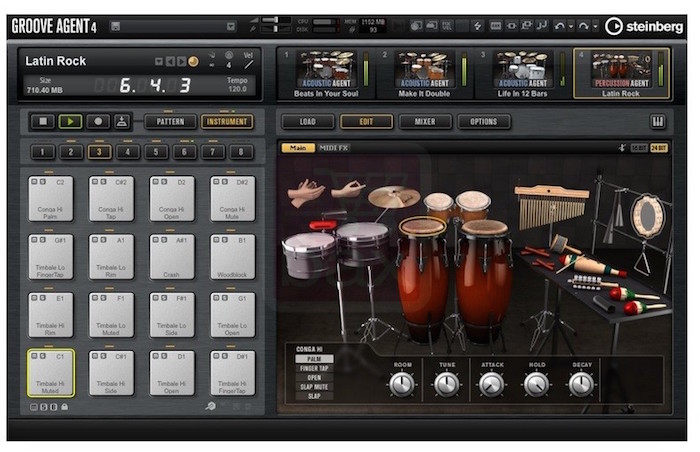Viewport: 700px width, 452px height.
Task: Click the green Play button
Action: pyautogui.click(x=71, y=121)
